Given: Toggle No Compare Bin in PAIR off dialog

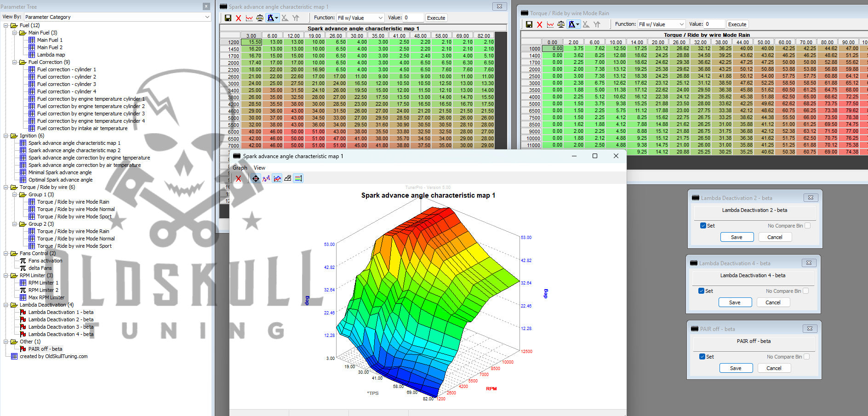Looking at the screenshot, I should 807,357.
